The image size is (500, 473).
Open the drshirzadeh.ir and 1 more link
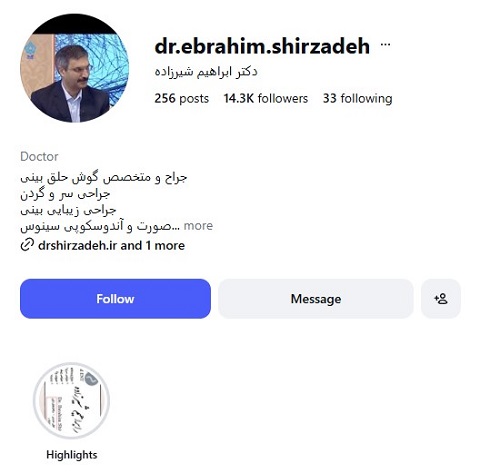coord(111,245)
